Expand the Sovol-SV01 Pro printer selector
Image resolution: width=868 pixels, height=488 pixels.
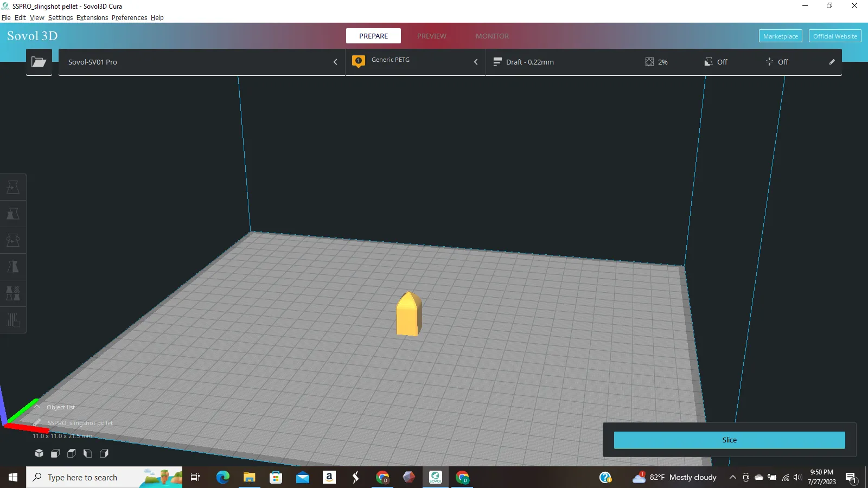[202, 62]
